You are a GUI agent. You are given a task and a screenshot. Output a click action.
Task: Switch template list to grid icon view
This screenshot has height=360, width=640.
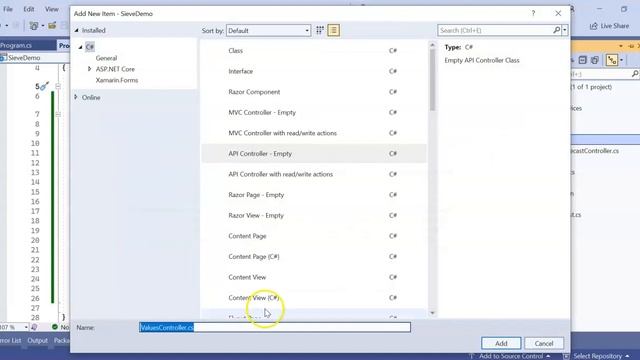click(x=320, y=30)
